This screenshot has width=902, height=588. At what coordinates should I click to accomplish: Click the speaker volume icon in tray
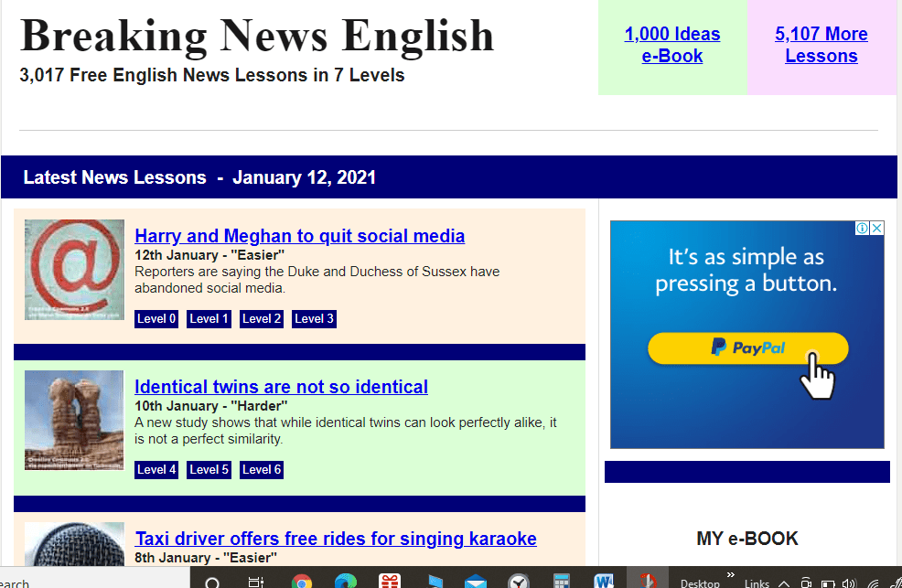pyautogui.click(x=849, y=583)
